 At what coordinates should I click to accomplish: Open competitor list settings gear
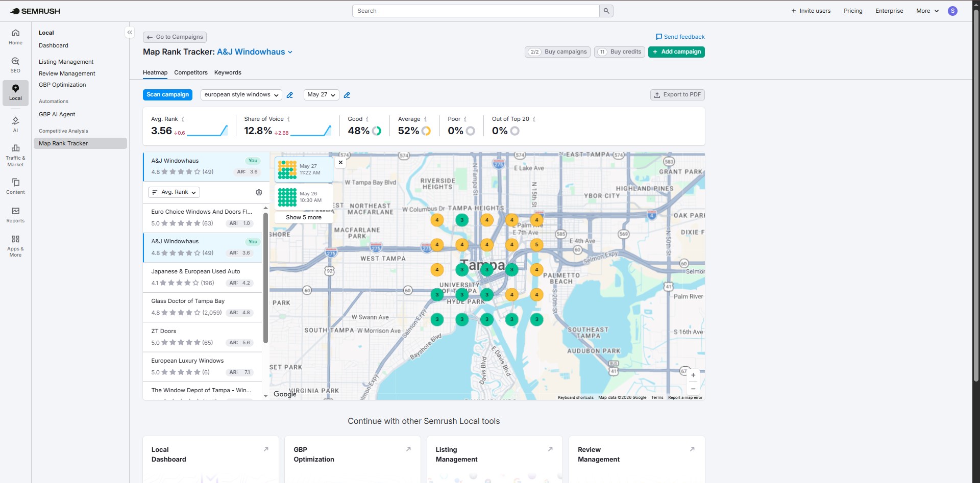(x=259, y=192)
